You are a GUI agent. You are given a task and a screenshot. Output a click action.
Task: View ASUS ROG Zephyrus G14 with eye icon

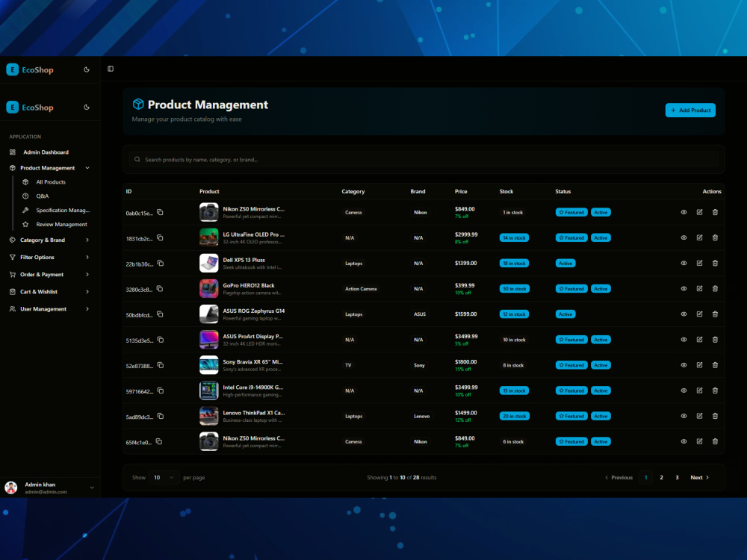pyautogui.click(x=684, y=314)
